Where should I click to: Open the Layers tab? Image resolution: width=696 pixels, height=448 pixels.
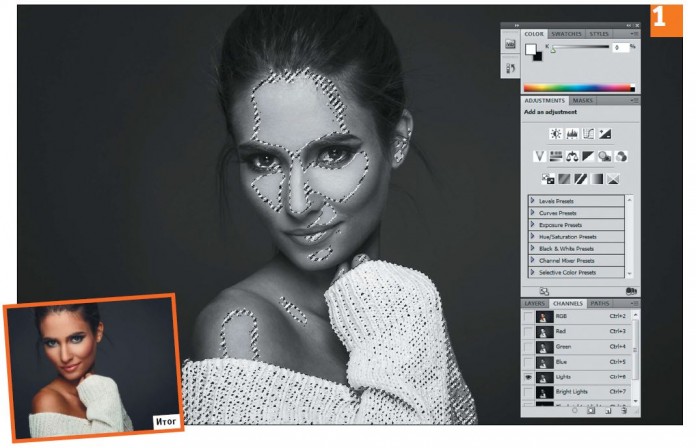[x=534, y=302]
